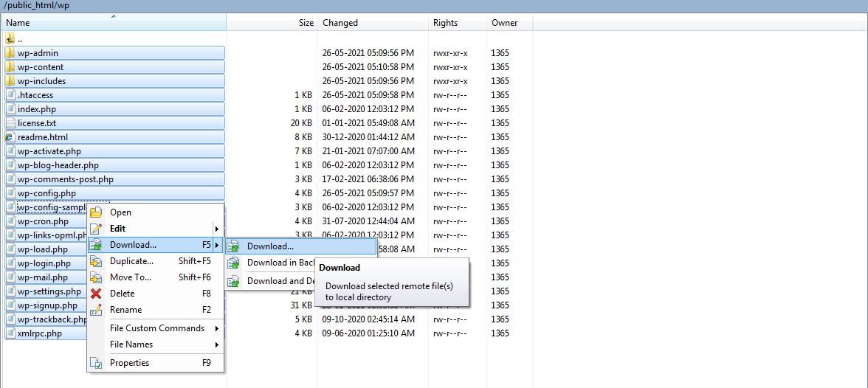The height and width of the screenshot is (388, 868).
Task: Click the wp-blog-header.php file icon
Action: point(10,165)
